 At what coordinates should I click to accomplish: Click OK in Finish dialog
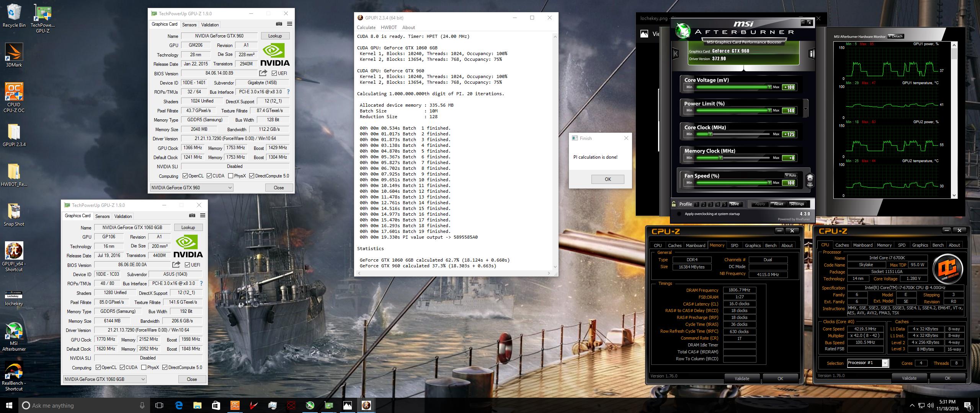pyautogui.click(x=608, y=179)
